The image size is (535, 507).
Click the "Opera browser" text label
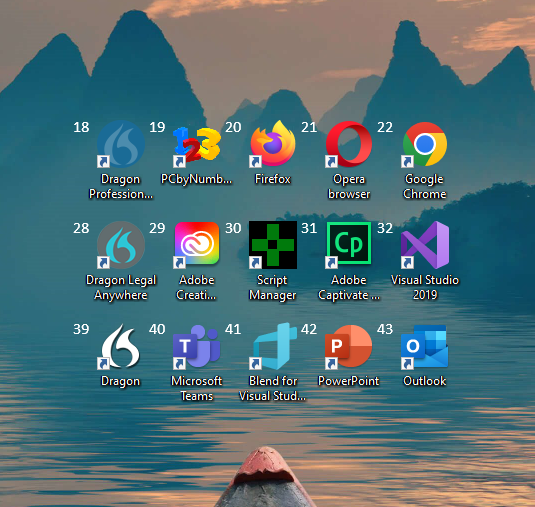point(349,186)
